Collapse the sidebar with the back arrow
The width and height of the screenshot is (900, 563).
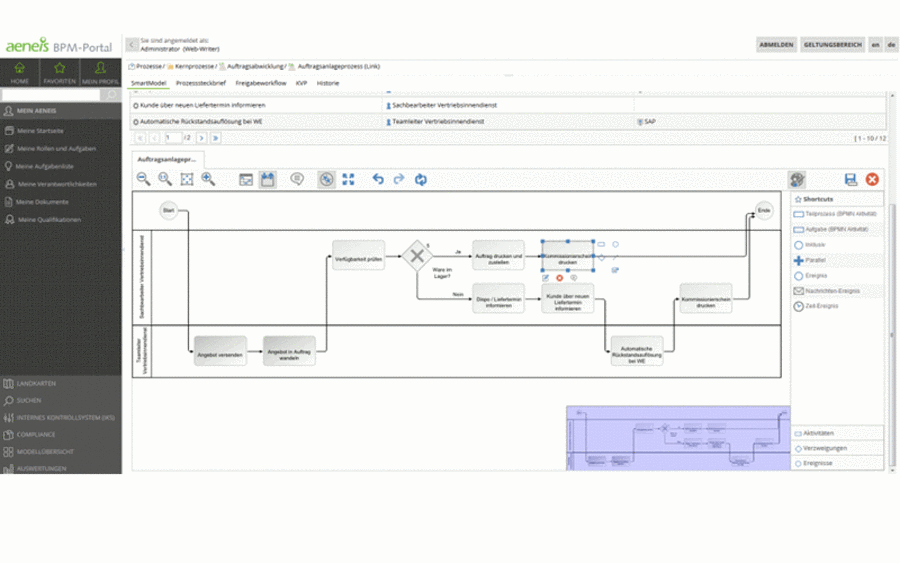(132, 44)
